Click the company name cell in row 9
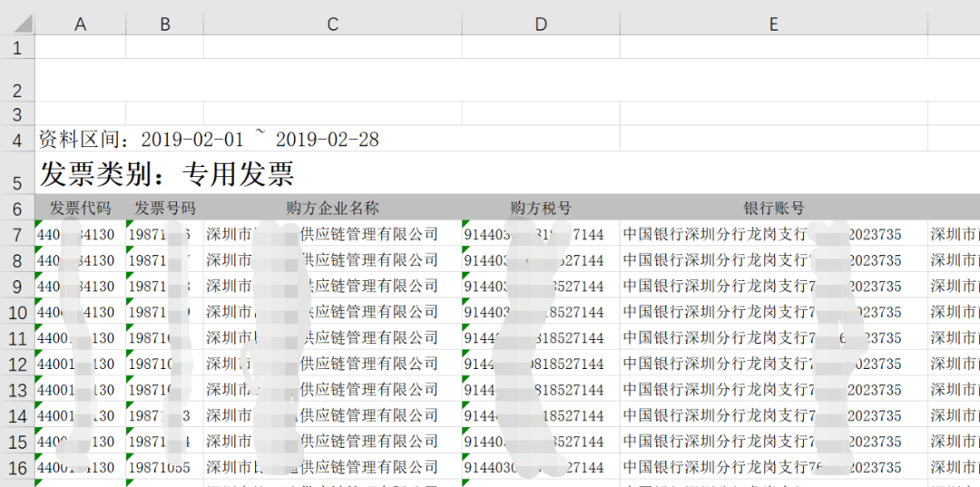This screenshot has height=487, width=980. 332,286
